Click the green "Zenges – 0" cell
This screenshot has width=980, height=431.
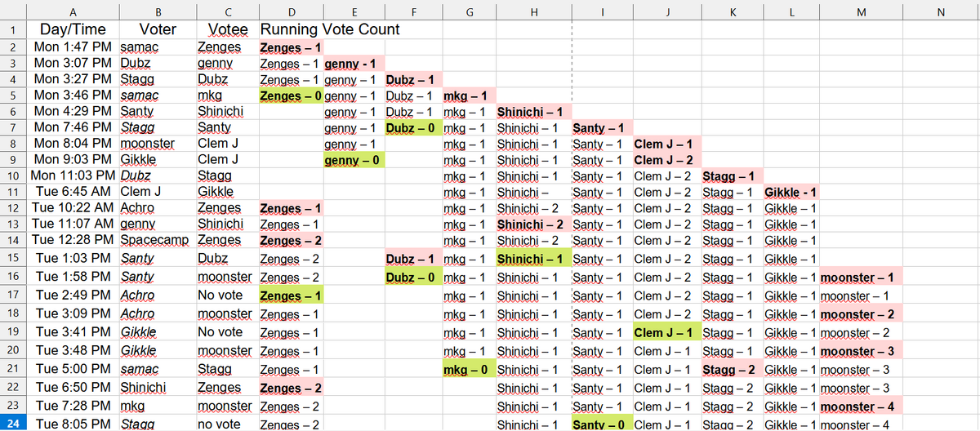(x=290, y=96)
